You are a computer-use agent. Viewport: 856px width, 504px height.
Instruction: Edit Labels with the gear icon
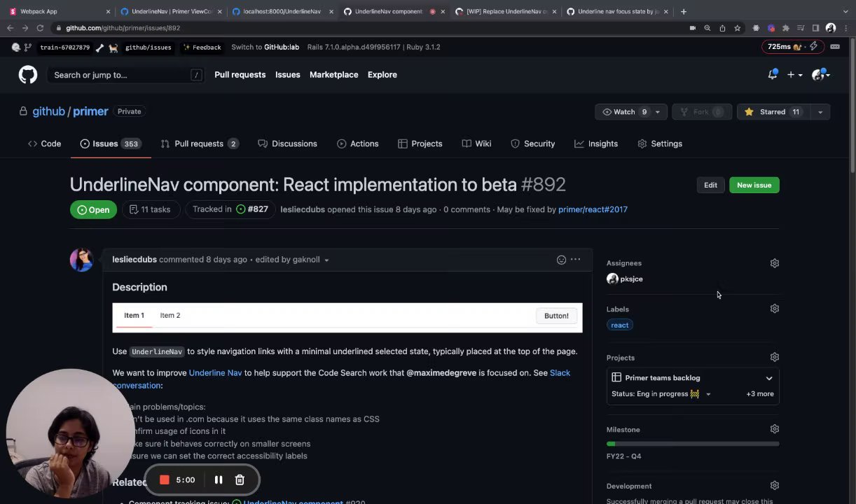[774, 309]
